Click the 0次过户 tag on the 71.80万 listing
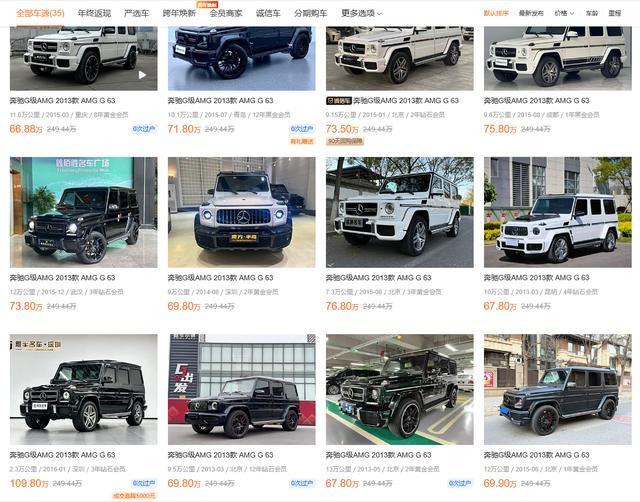 point(302,129)
